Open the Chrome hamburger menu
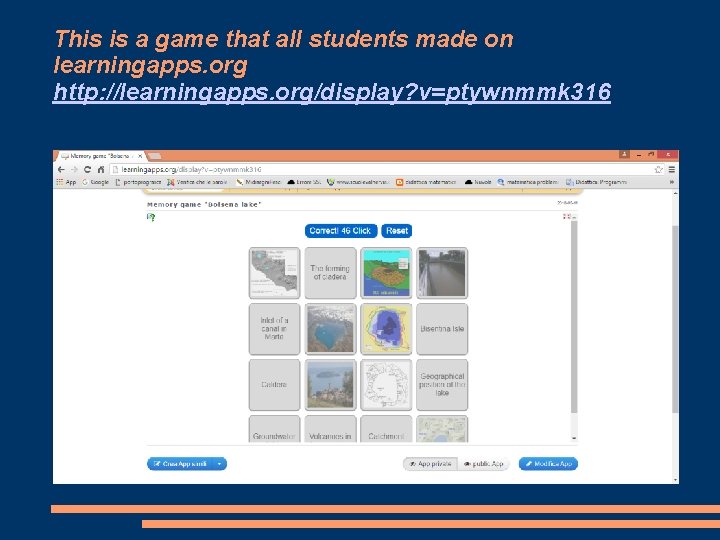Screen dimensions: 720x540 (x=672, y=169)
